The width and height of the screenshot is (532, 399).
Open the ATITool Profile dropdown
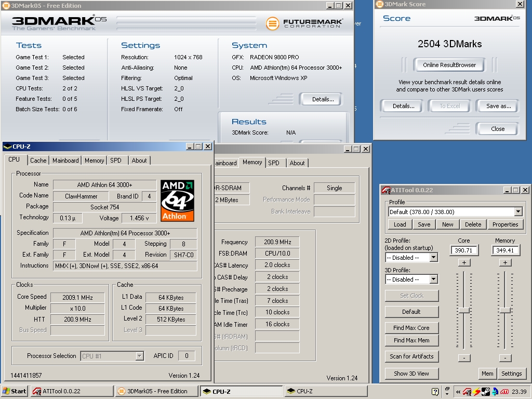tap(518, 212)
